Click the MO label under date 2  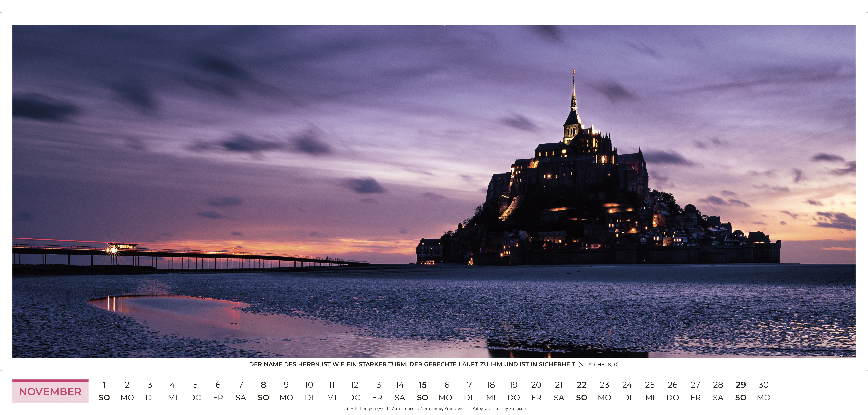[127, 398]
